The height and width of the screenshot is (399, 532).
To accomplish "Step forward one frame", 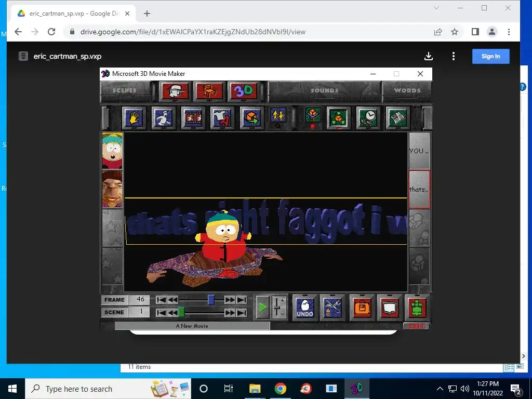I will pos(230,300).
